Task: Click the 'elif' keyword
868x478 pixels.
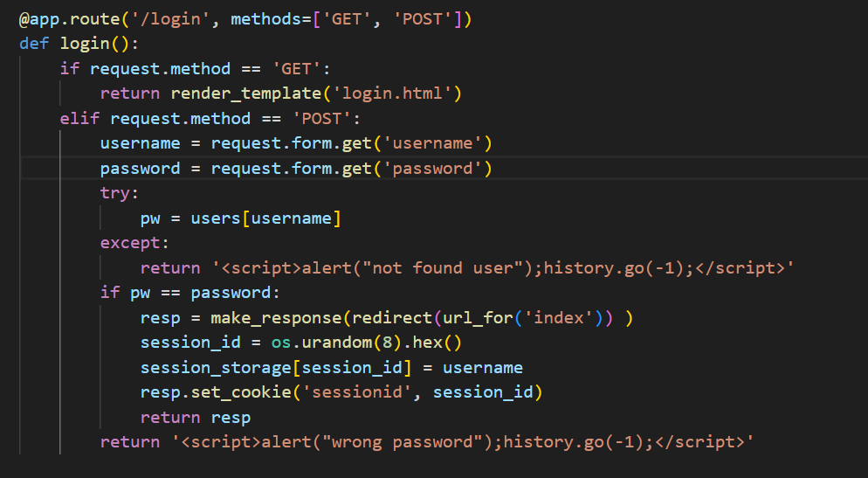Action: (x=79, y=119)
